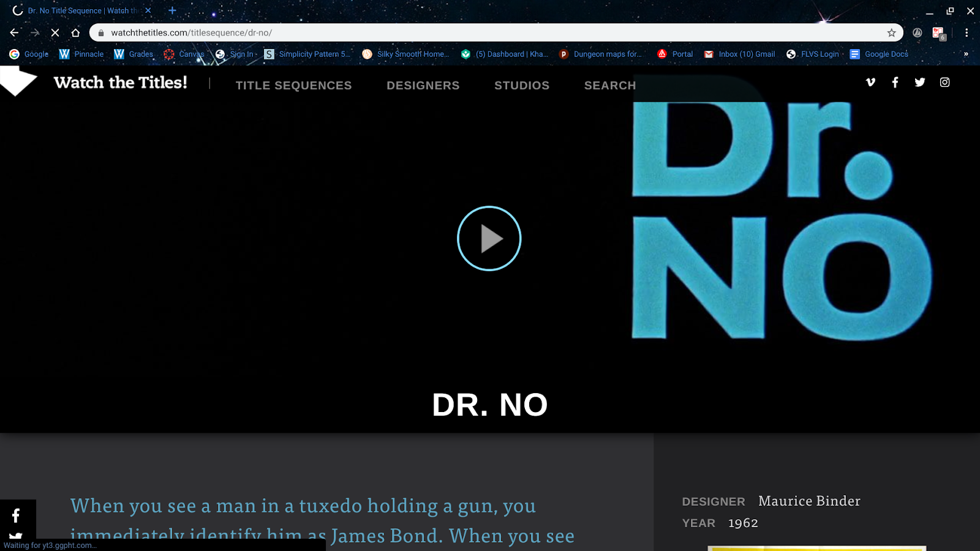This screenshot has width=980, height=551.
Task: Open the Title Sequences menu
Action: [x=293, y=85]
